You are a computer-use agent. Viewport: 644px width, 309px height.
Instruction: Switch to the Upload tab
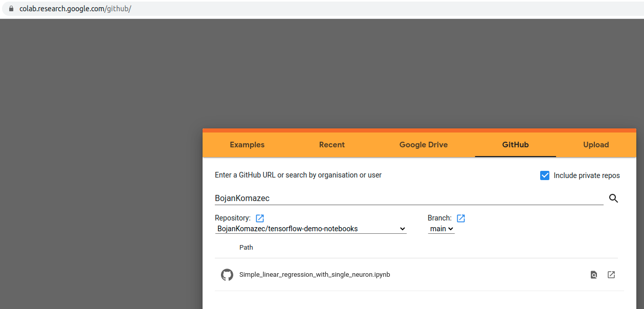click(x=595, y=145)
